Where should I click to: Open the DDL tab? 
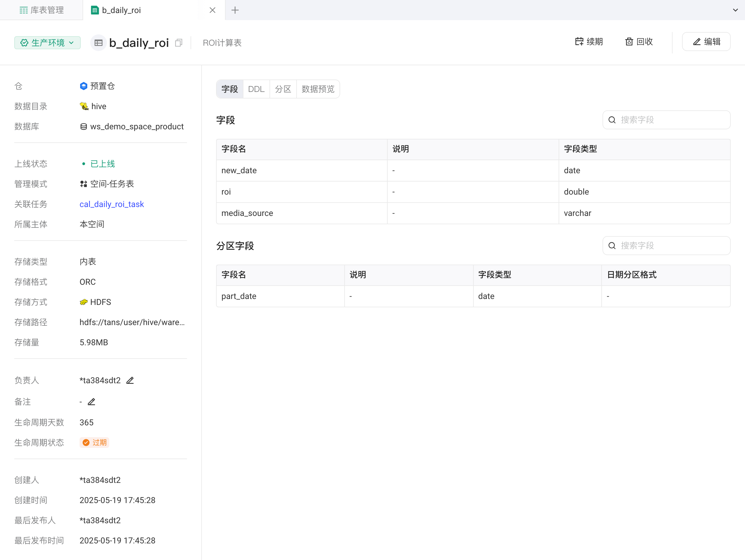click(256, 89)
